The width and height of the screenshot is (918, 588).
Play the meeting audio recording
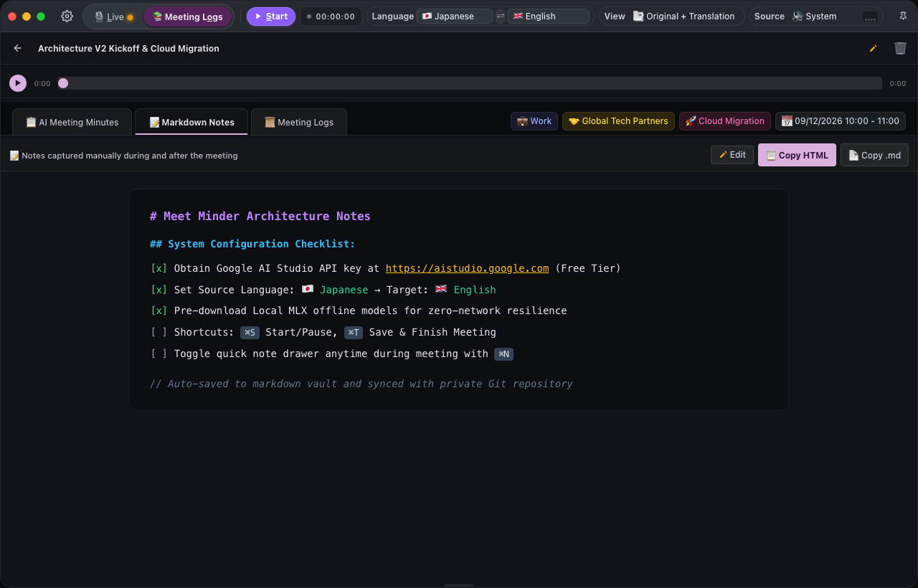point(18,83)
